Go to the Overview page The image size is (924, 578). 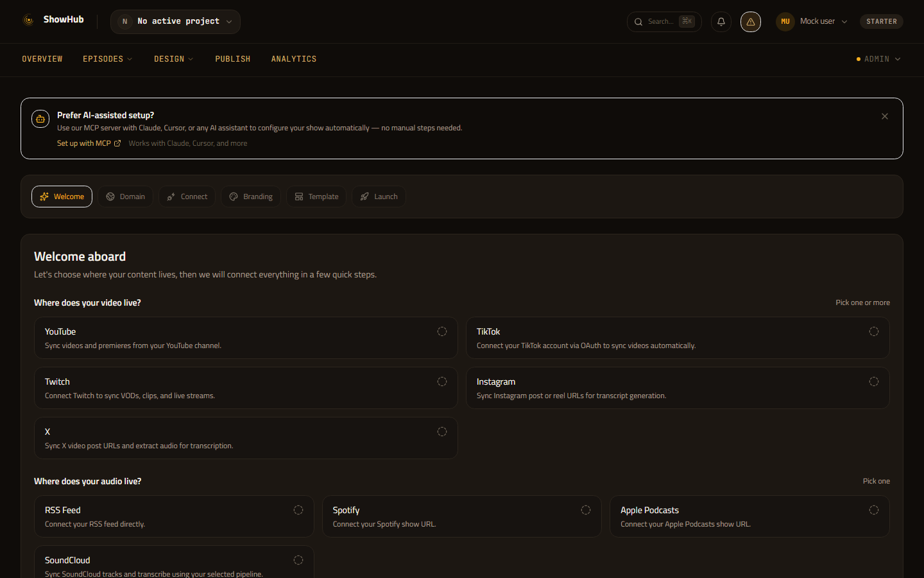tap(42, 59)
